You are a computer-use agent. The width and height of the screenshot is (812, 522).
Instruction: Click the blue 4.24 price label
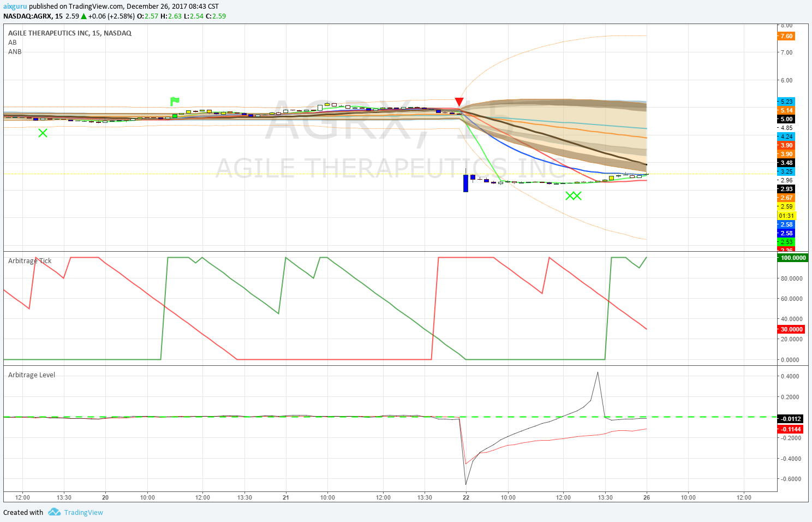pos(786,137)
